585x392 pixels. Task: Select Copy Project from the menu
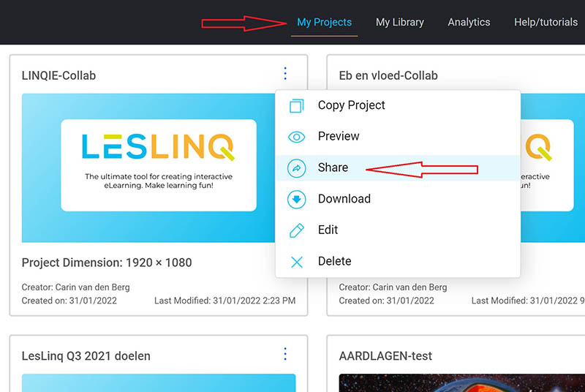coord(398,105)
